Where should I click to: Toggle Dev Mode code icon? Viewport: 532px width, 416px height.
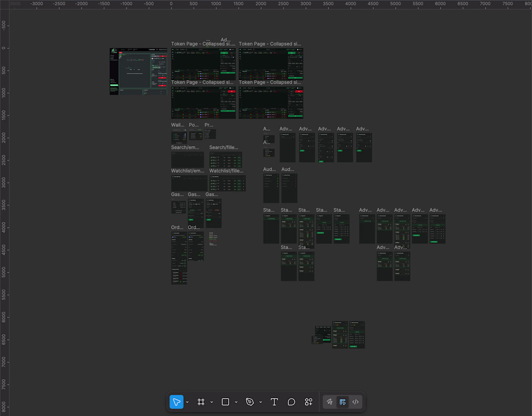pos(355,402)
